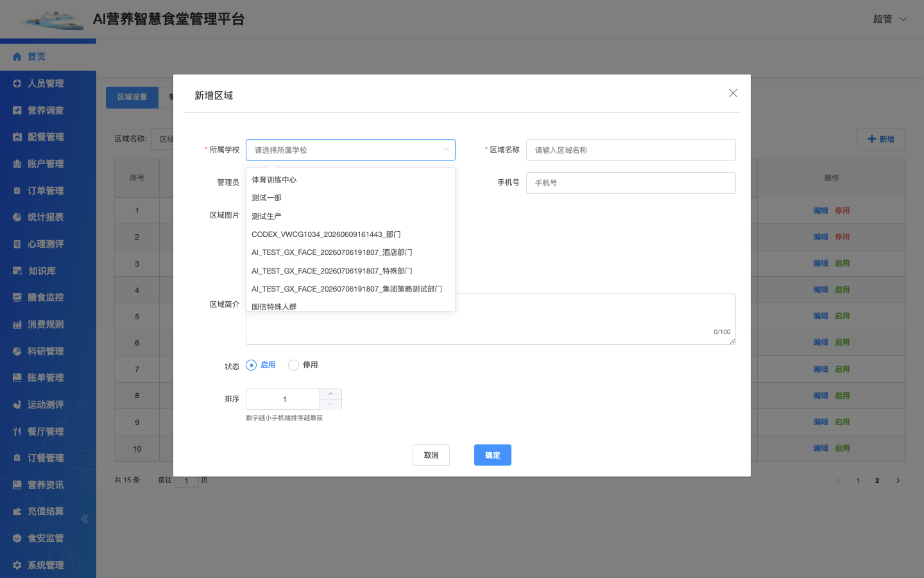Click 启用 link in row 8
This screenshot has width=924, height=578.
click(842, 396)
